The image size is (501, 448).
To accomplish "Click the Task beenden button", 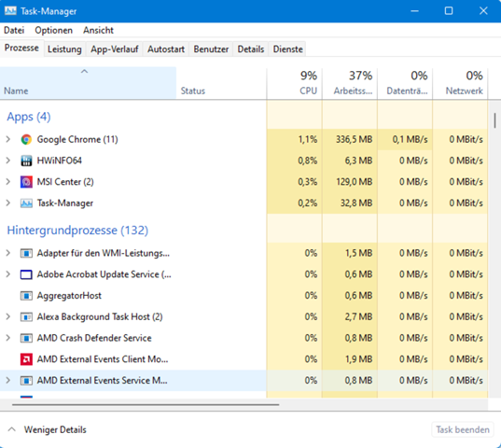I will (463, 429).
